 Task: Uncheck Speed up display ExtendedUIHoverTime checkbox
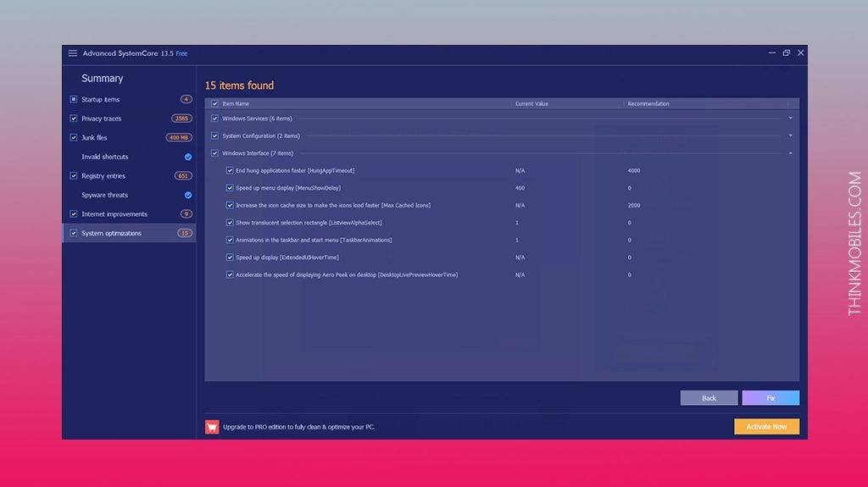pyautogui.click(x=230, y=257)
